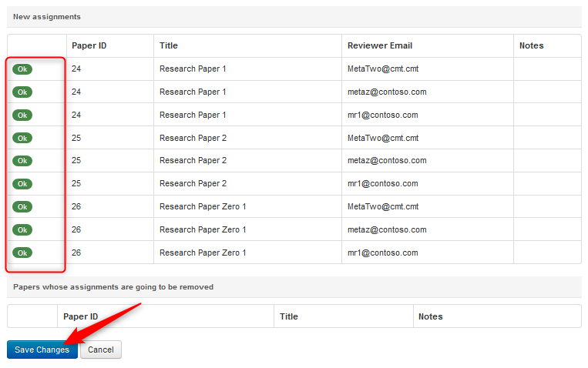Image resolution: width=588 pixels, height=368 pixels.
Task: Click MetaTwo@cmt.cmt email for Research Paper 2
Action: pyautogui.click(x=383, y=138)
